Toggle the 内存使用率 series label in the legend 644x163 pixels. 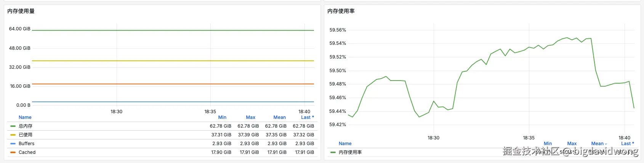[x=350, y=152]
